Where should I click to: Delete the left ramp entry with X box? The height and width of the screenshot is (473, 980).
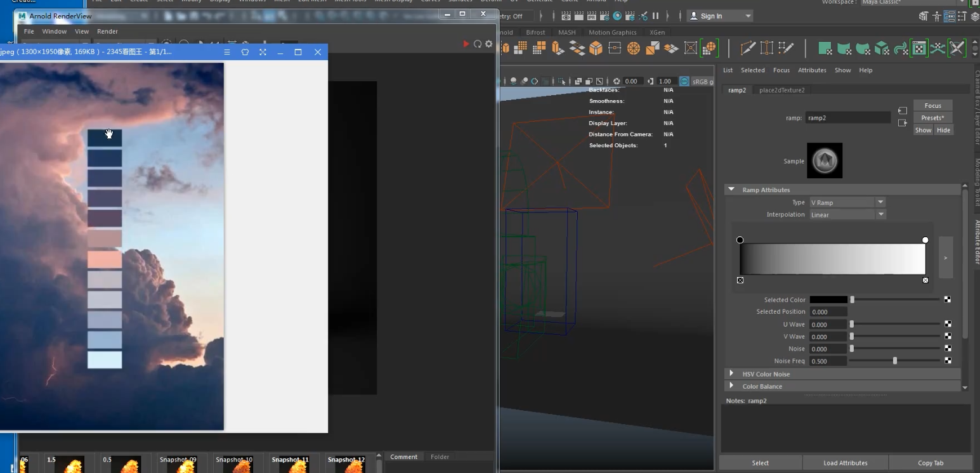tap(740, 280)
